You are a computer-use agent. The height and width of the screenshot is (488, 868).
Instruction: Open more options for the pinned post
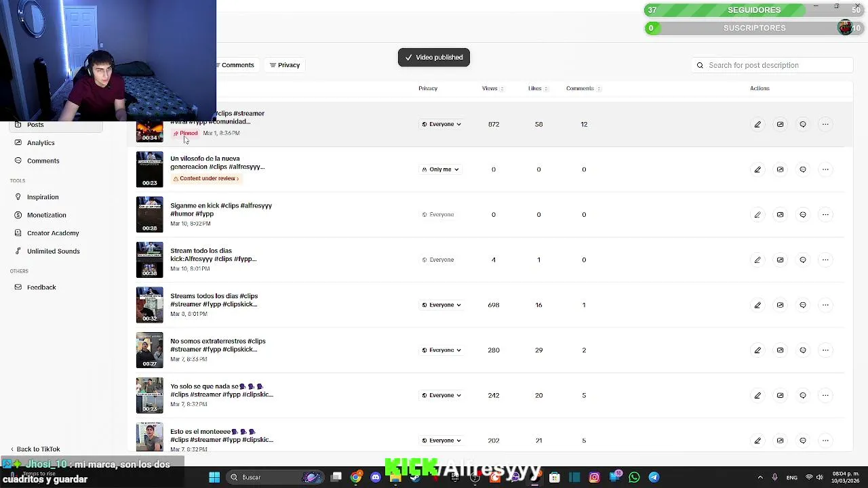click(825, 125)
